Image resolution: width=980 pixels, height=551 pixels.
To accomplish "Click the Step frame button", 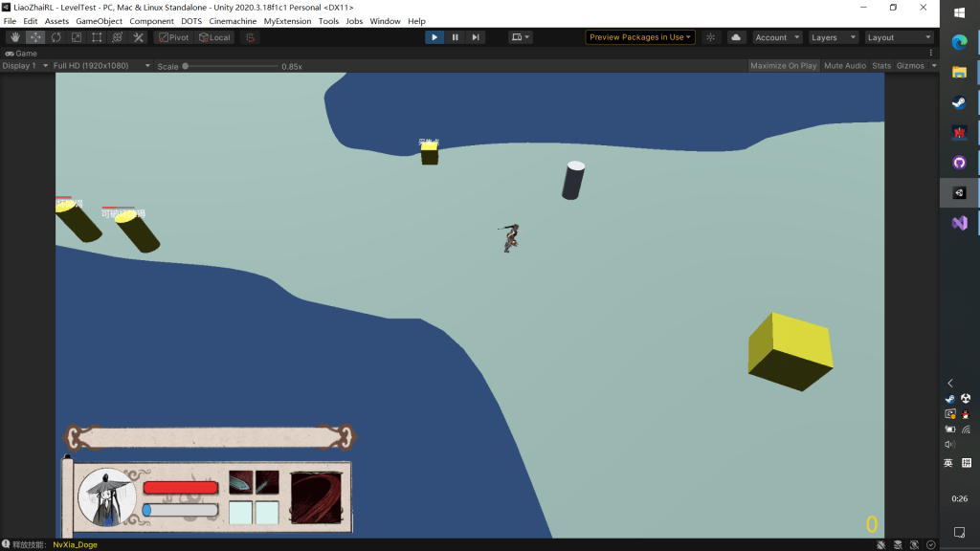I will (476, 37).
